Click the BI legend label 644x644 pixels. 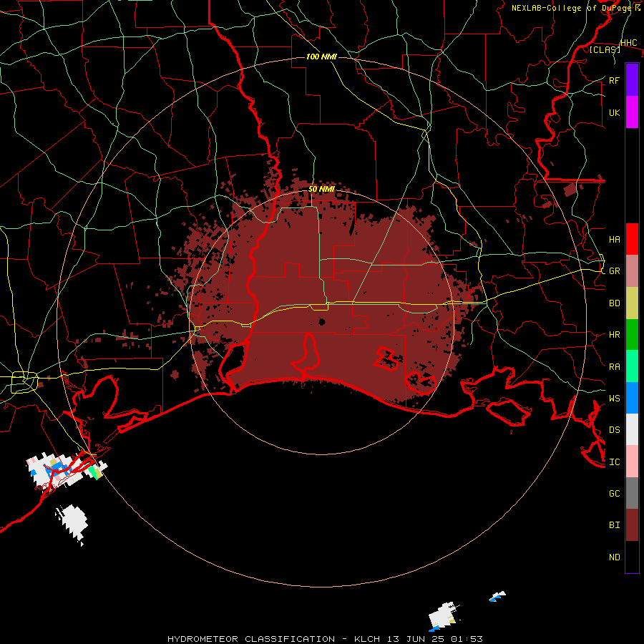(x=615, y=525)
